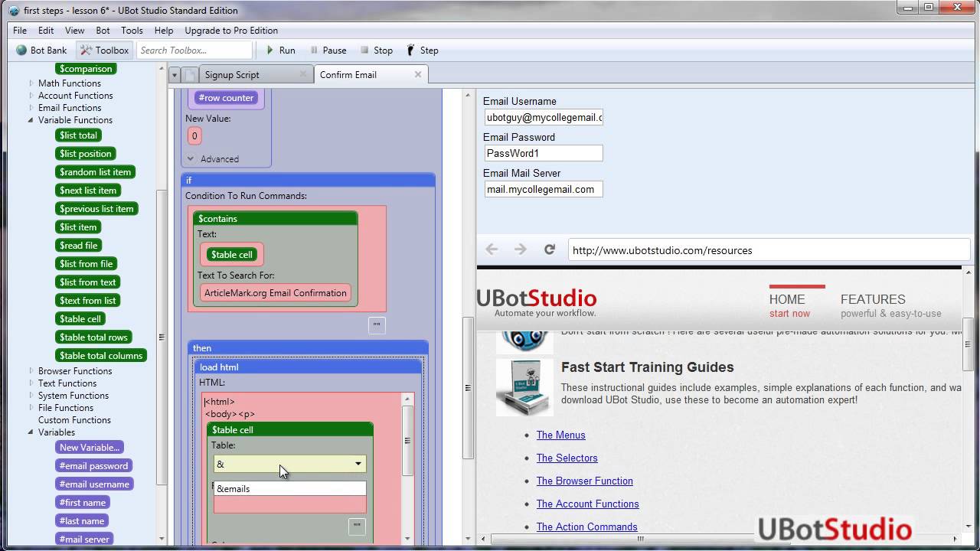Click the browser URL address bar

point(769,249)
